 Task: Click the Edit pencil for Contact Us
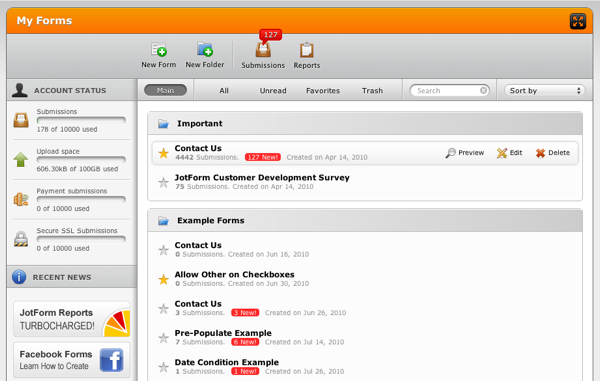509,153
